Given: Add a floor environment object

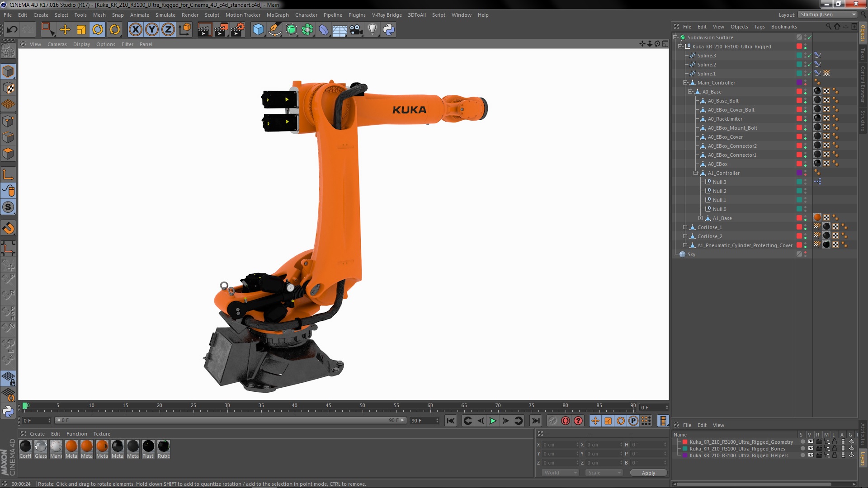Looking at the screenshot, I should click(x=340, y=30).
